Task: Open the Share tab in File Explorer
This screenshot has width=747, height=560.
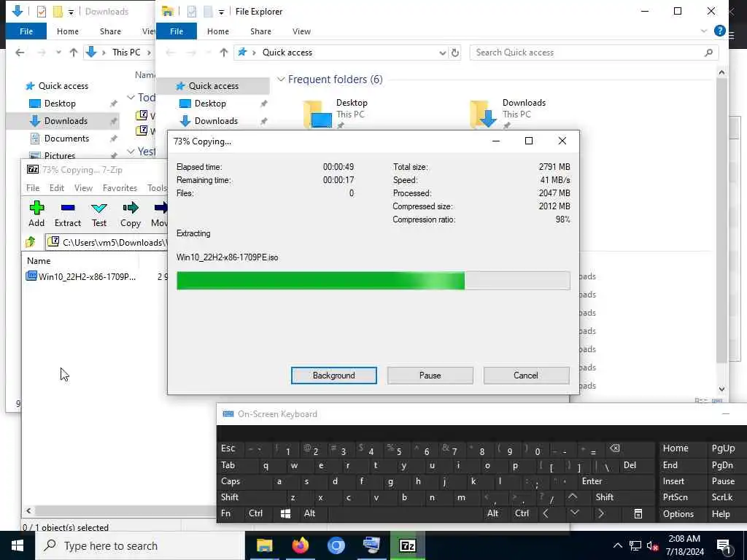Action: pyautogui.click(x=260, y=31)
